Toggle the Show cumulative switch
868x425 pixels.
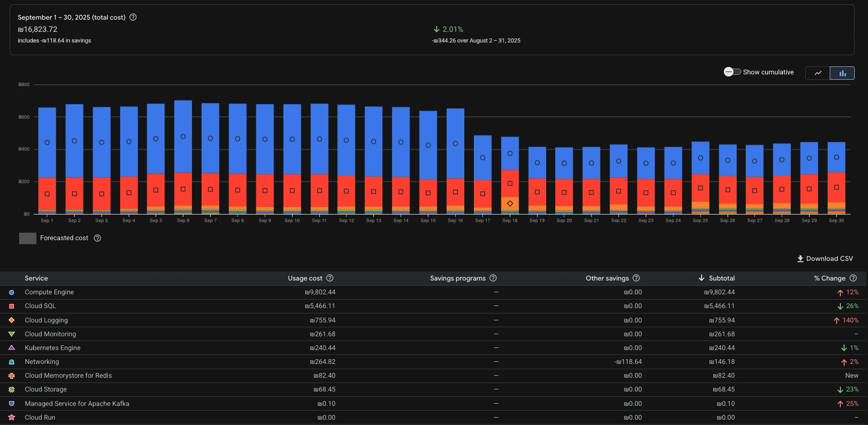[x=732, y=72]
